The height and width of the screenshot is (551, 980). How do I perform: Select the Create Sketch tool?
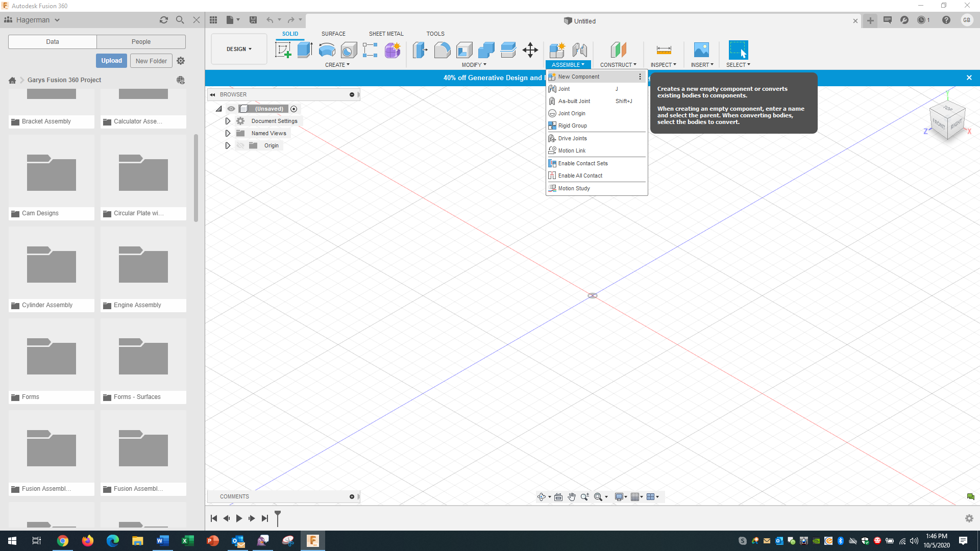click(283, 50)
